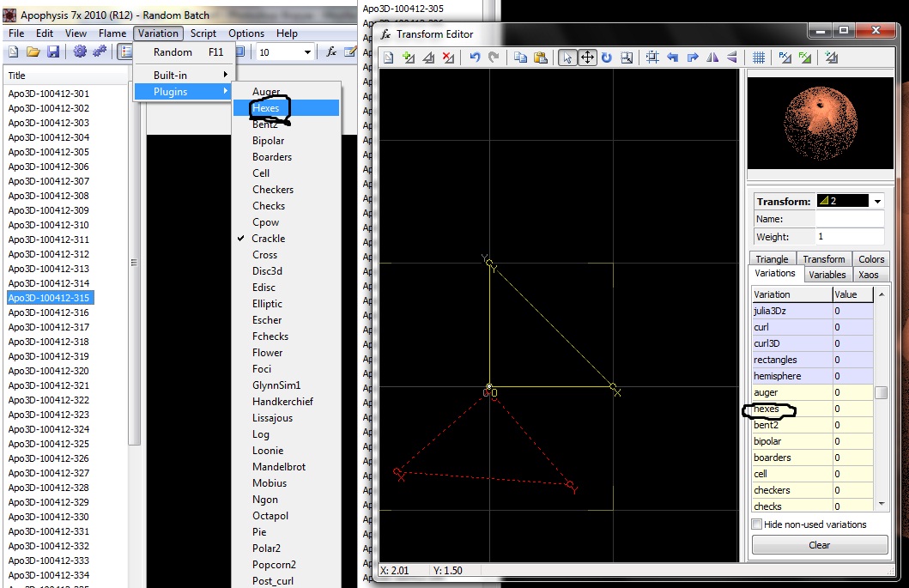Enable final transform FX icon
This screenshot has width=909, height=588.
tap(804, 58)
